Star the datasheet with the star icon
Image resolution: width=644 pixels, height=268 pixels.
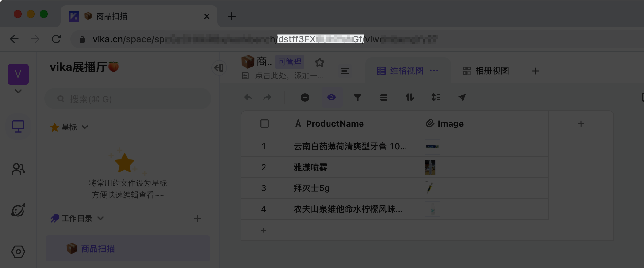[x=320, y=62]
